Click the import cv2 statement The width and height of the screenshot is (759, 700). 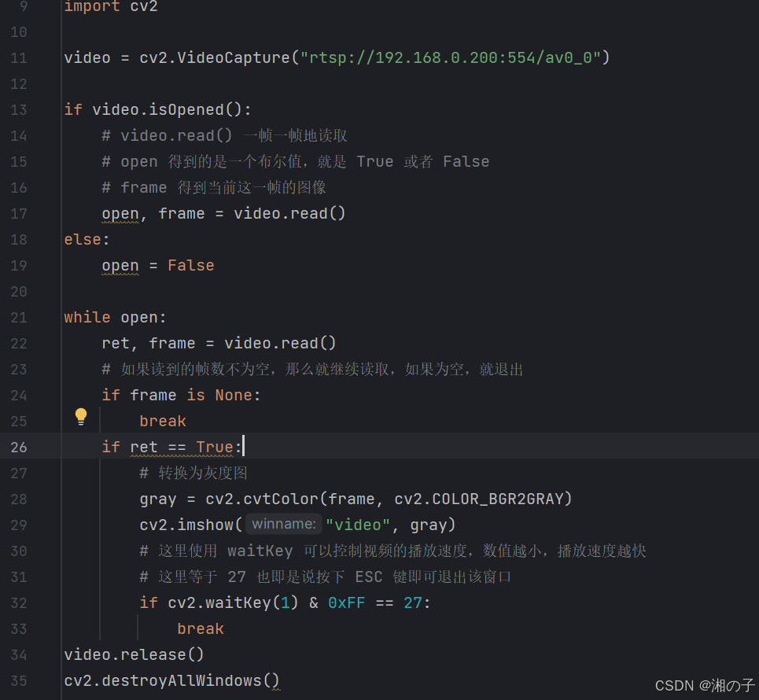click(111, 6)
